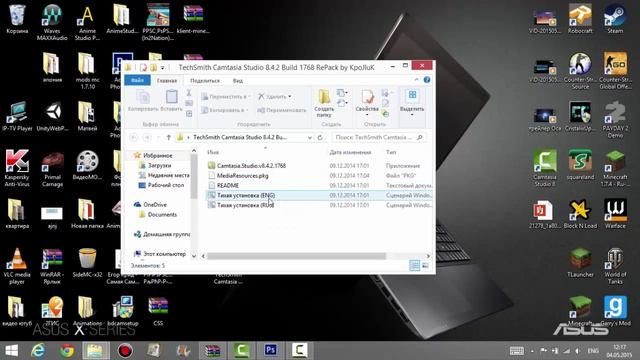Click the Вставить ribbon button
Image resolution: width=640 pixels, height=360 pixels.
pyautogui.click(x=171, y=101)
